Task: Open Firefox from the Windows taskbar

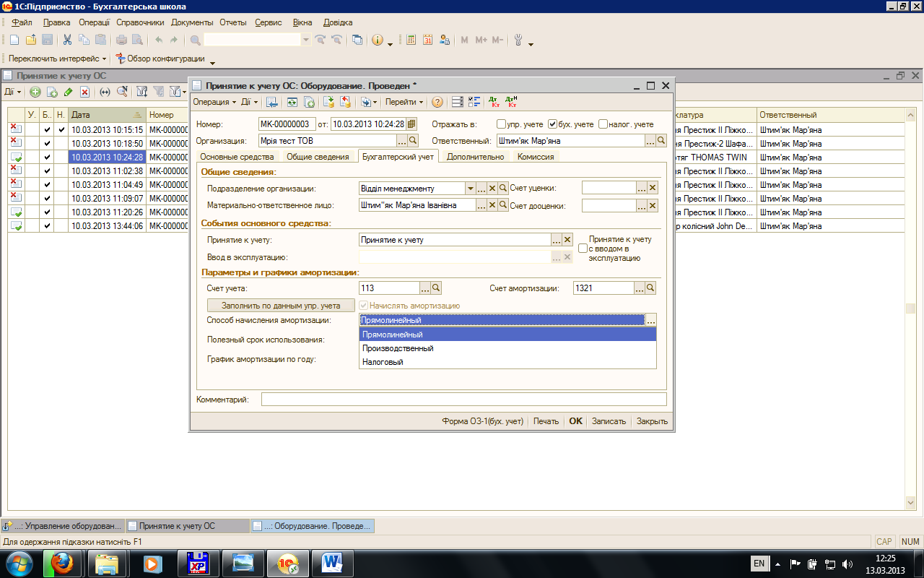Action: click(x=63, y=562)
